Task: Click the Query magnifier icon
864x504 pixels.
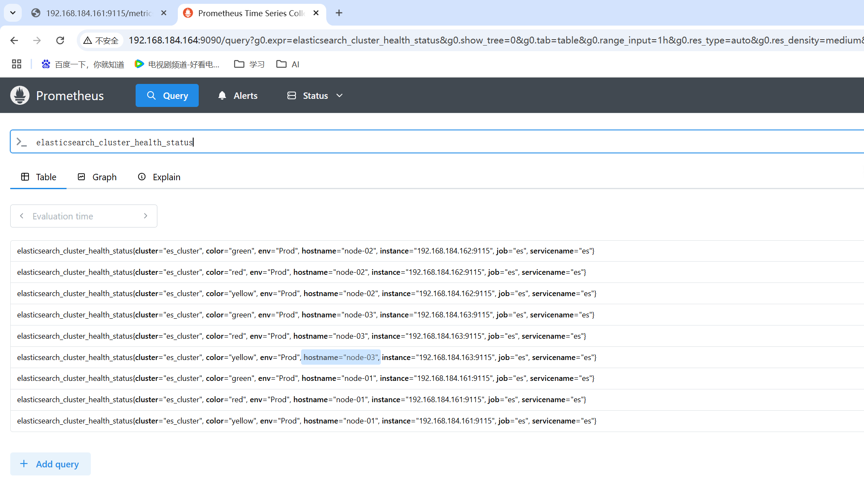Action: tap(151, 95)
